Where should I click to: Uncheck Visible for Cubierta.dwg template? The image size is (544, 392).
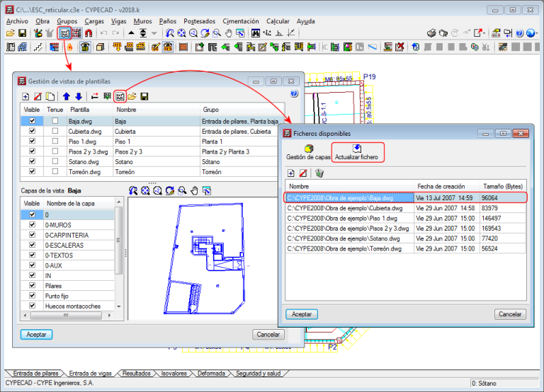pos(31,131)
